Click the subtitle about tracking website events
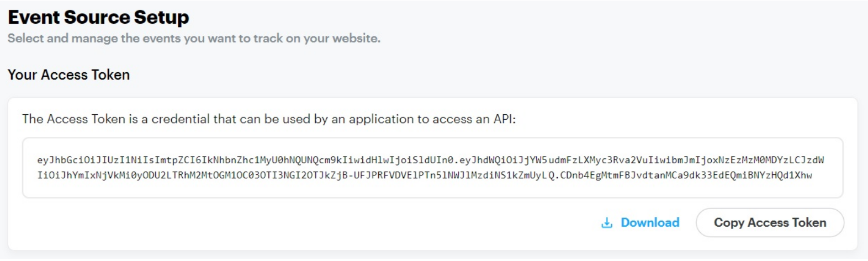Viewport: 868px width, 261px height. (x=194, y=39)
